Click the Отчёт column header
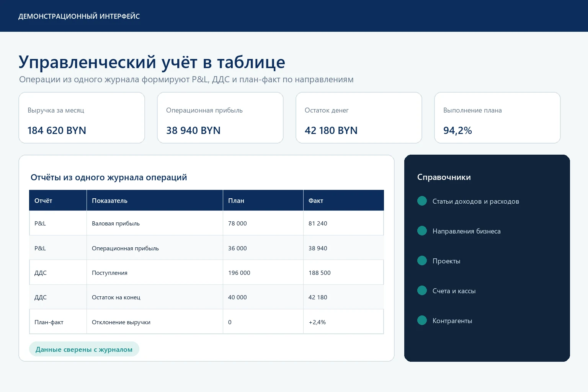588x392 pixels. pos(58,200)
